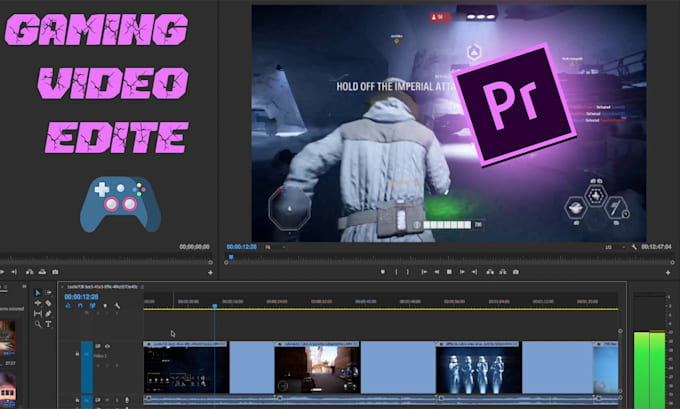This screenshot has width=680, height=409.
Task: Select the Razor tool
Action: 48,303
